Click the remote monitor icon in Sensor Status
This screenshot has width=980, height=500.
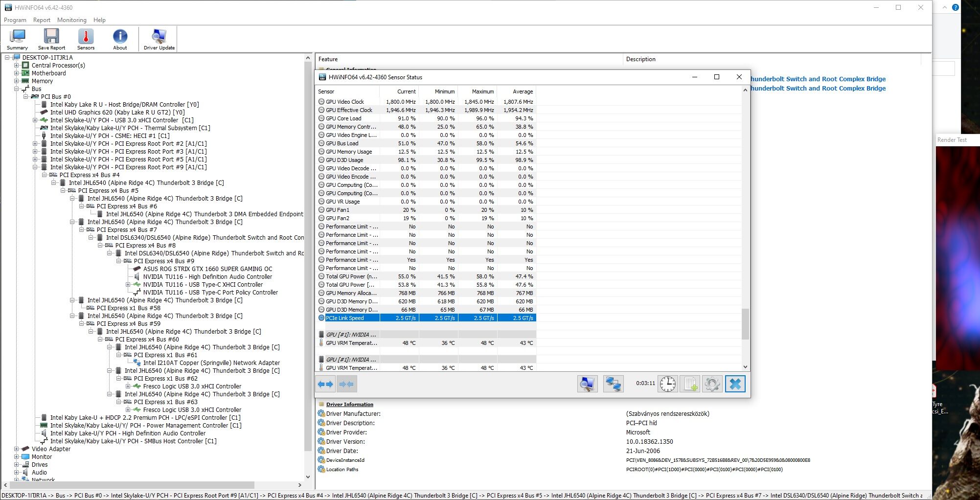(587, 384)
